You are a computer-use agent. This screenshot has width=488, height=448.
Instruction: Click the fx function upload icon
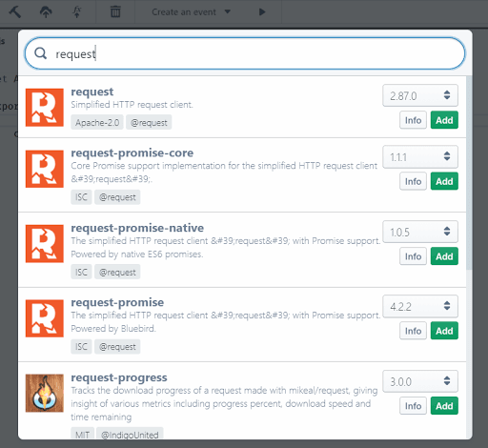pos(77,12)
